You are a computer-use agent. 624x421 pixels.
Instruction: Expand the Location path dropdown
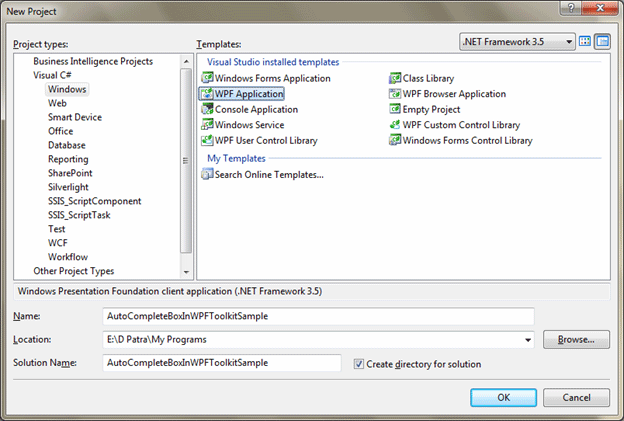coord(527,340)
